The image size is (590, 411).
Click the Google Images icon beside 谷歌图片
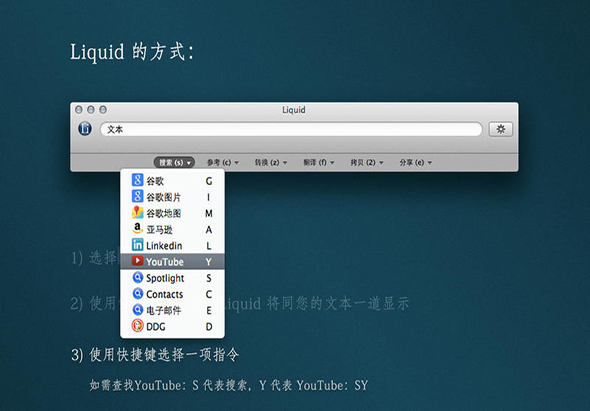coord(137,196)
